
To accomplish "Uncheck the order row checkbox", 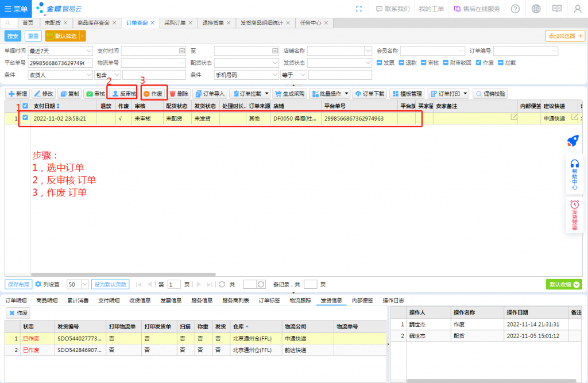I will [x=25, y=118].
